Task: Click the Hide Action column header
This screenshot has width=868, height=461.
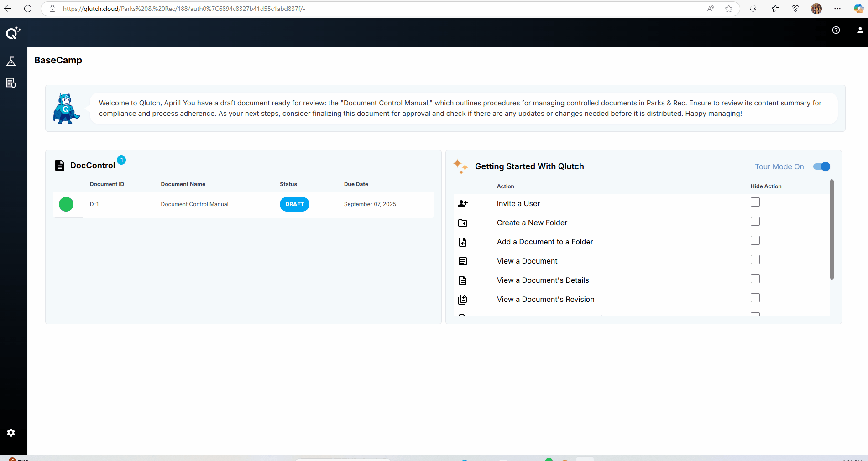Action: point(766,186)
